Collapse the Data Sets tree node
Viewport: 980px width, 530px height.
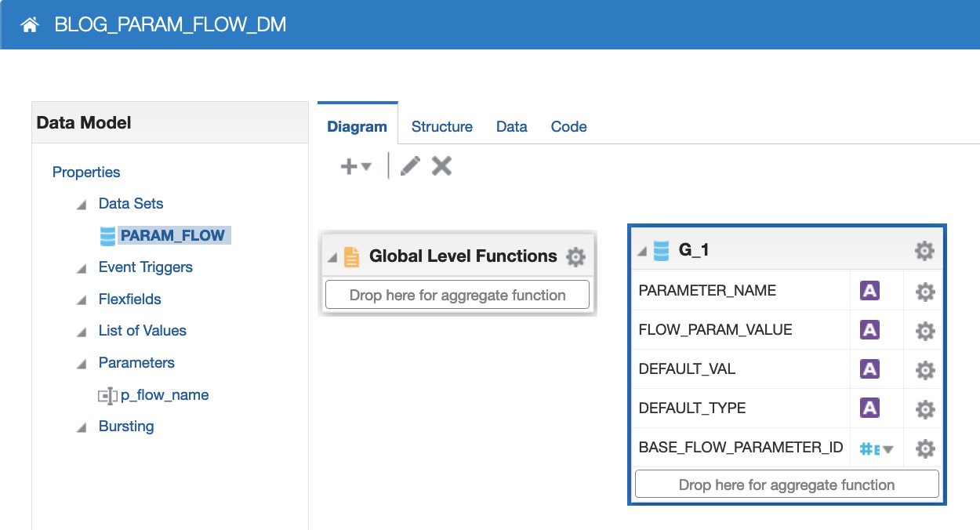click(x=82, y=205)
